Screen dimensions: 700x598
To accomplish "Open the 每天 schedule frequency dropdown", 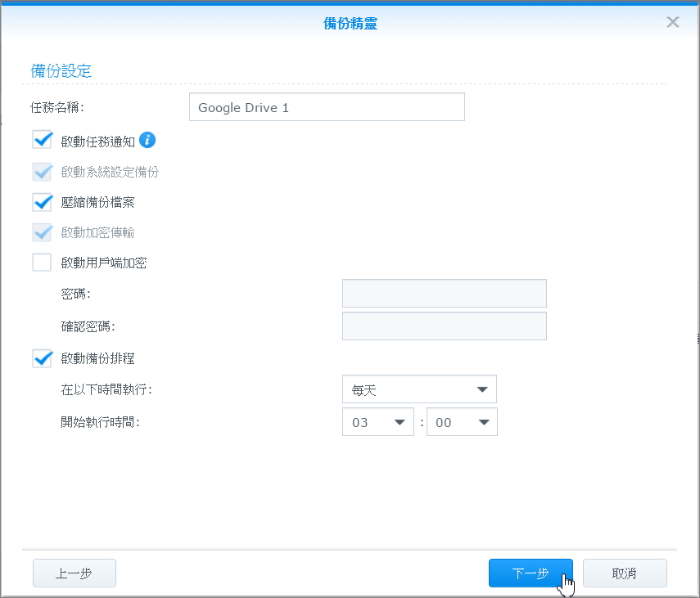I will [419, 389].
